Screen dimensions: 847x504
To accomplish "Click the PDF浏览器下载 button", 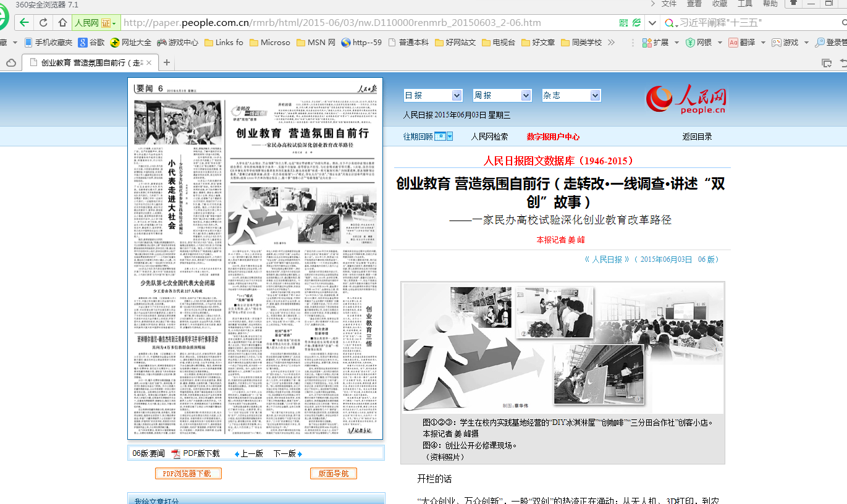I will [x=187, y=473].
